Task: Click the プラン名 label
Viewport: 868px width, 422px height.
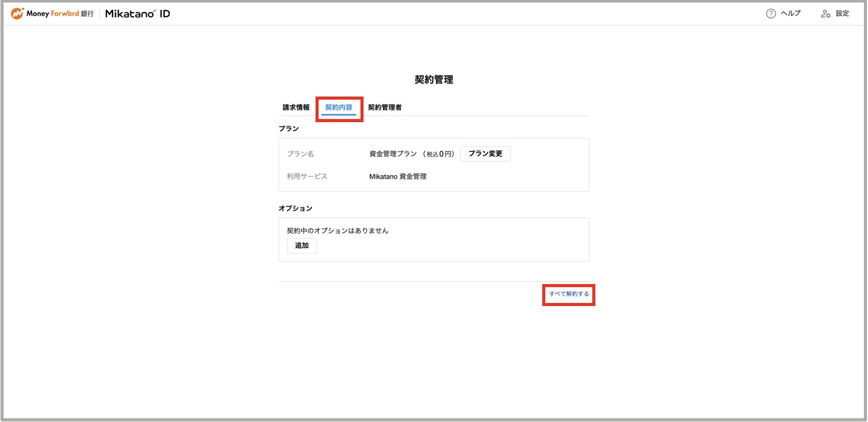Action: tap(300, 154)
